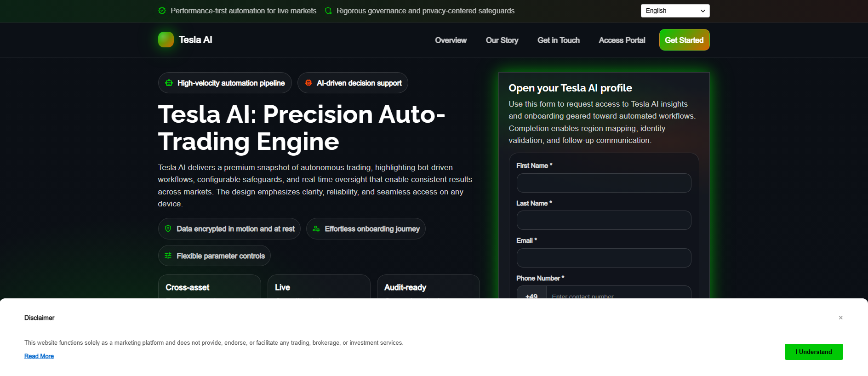This screenshot has height=376, width=868.
Task: Go to the Overview menu item
Action: pyautogui.click(x=451, y=40)
